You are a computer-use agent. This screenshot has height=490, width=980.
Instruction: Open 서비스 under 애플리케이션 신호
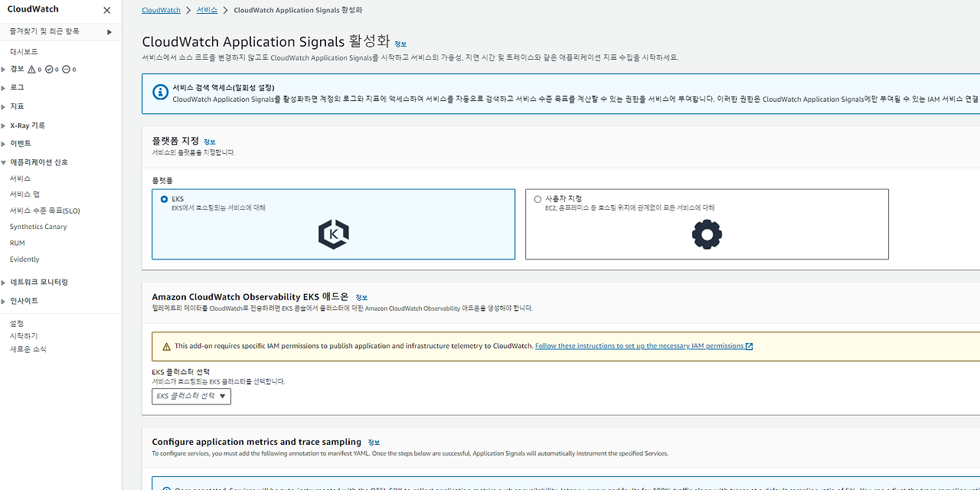click(x=21, y=178)
